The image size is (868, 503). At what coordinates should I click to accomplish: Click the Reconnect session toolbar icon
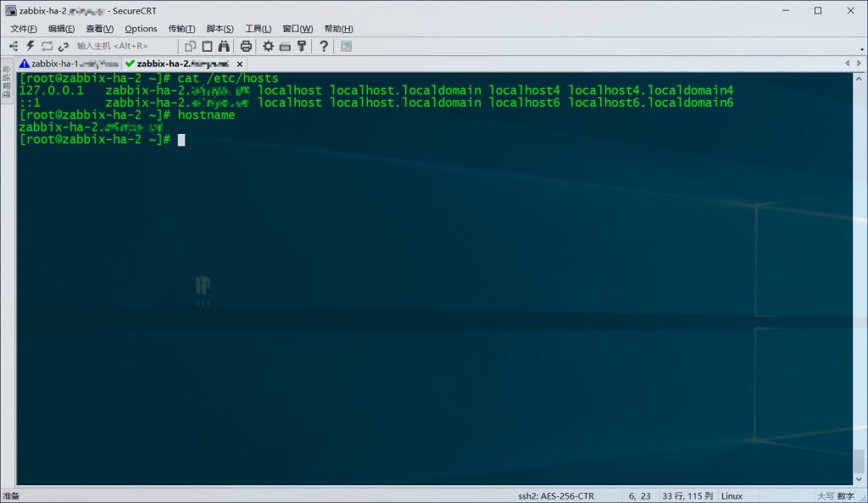pyautogui.click(x=47, y=46)
